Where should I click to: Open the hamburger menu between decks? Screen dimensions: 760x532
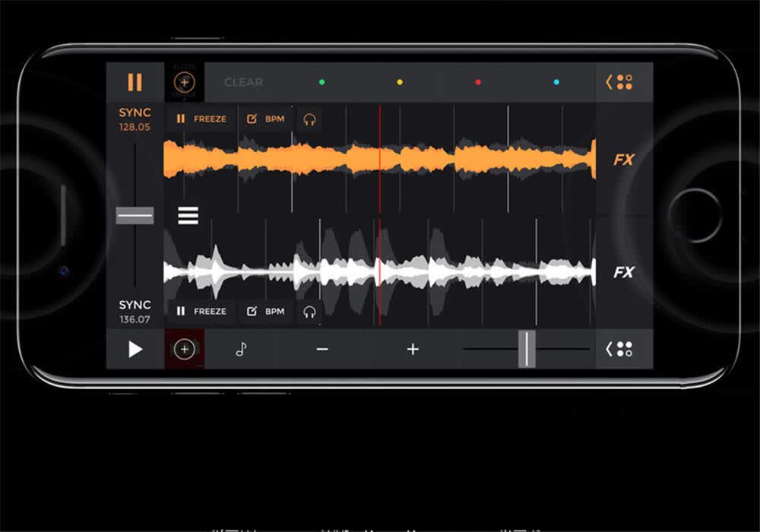pyautogui.click(x=188, y=215)
